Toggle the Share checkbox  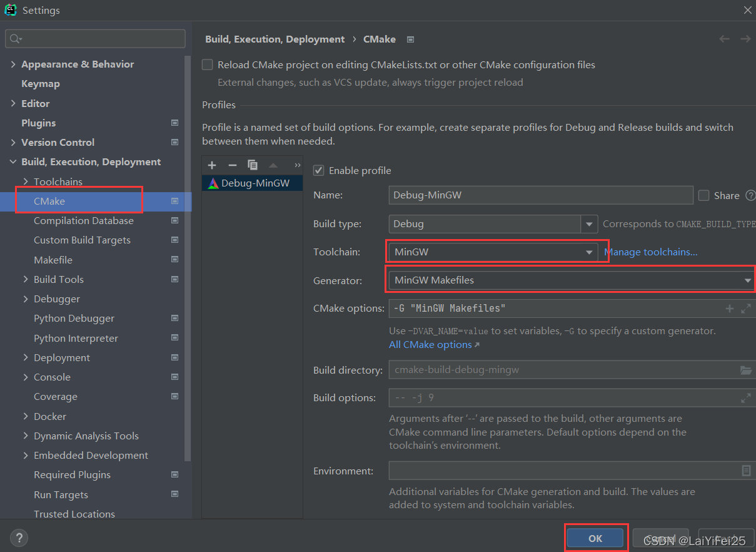click(703, 195)
